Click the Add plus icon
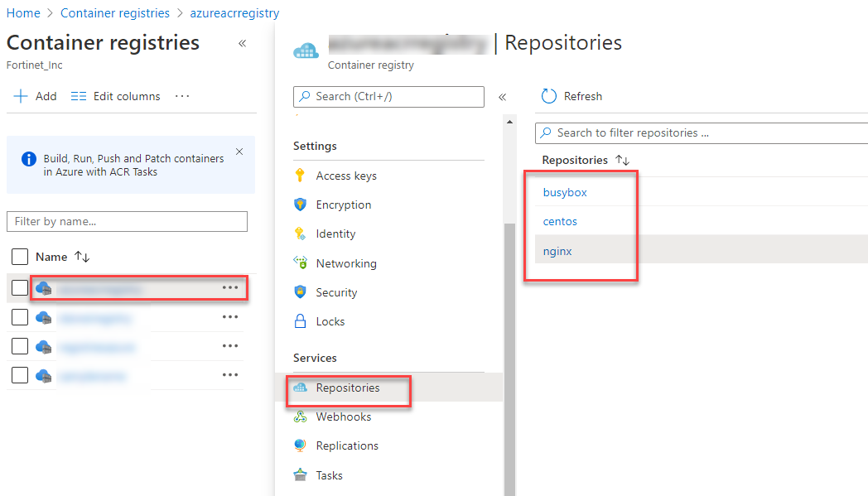 (21, 96)
